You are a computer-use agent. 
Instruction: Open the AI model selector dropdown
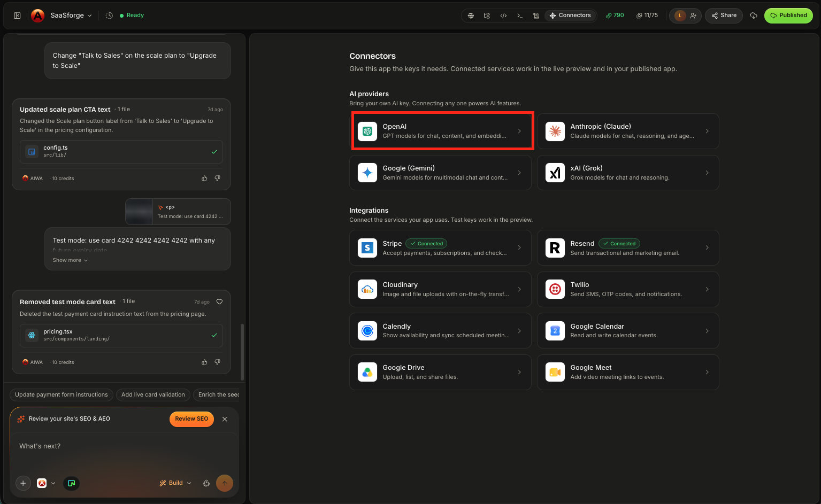[46, 483]
